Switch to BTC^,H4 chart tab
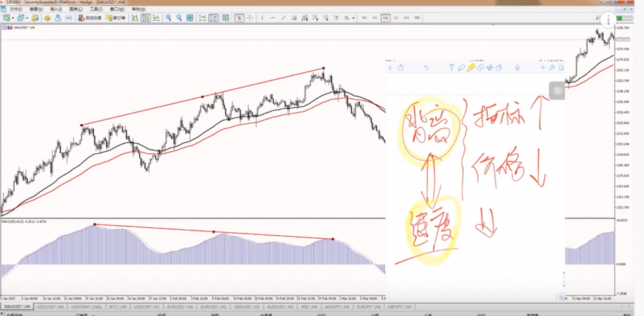The height and width of the screenshot is (316, 644). click(118, 306)
